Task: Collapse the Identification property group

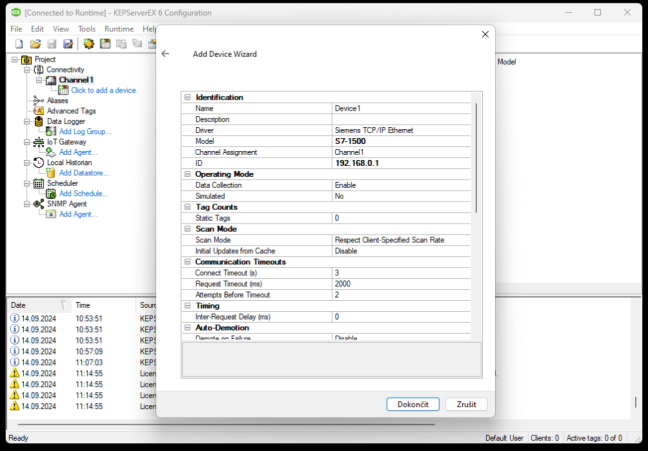Action: tap(188, 97)
